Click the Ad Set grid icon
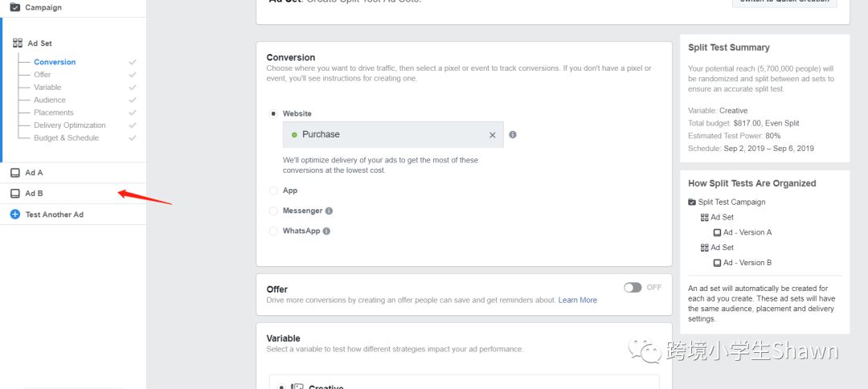This screenshot has height=389, width=868. click(18, 43)
